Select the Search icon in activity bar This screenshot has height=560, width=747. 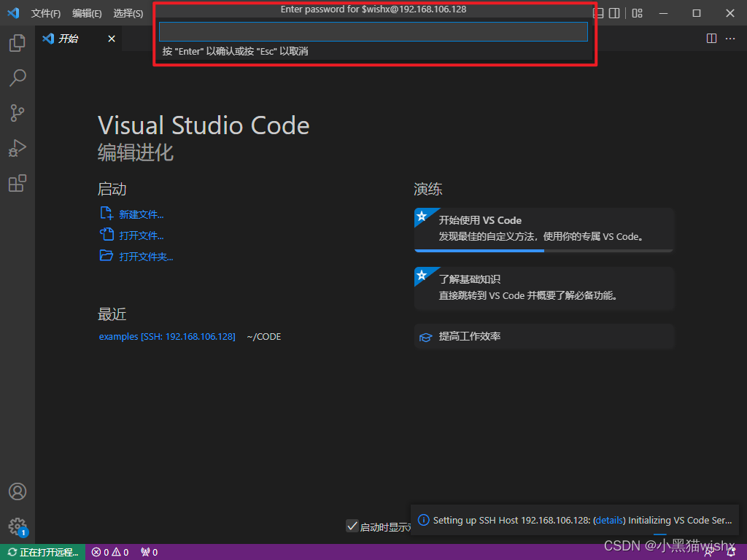click(17, 78)
